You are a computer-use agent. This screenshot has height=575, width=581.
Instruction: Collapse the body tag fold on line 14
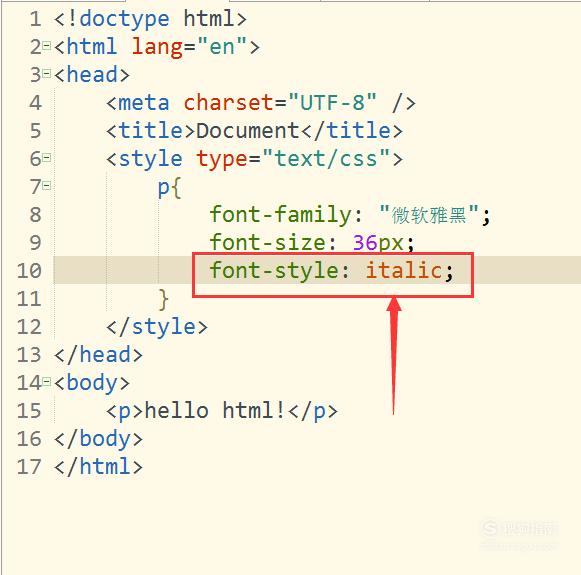coord(47,381)
